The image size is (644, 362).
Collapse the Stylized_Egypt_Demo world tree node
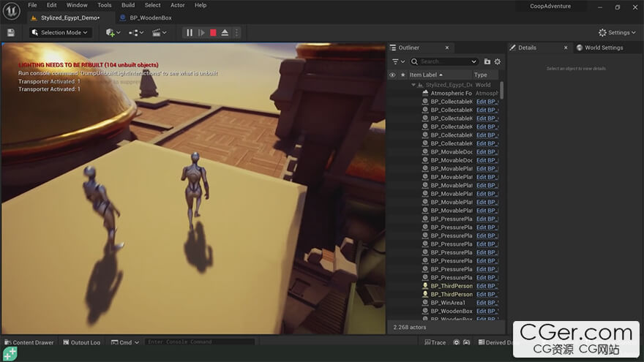click(413, 85)
